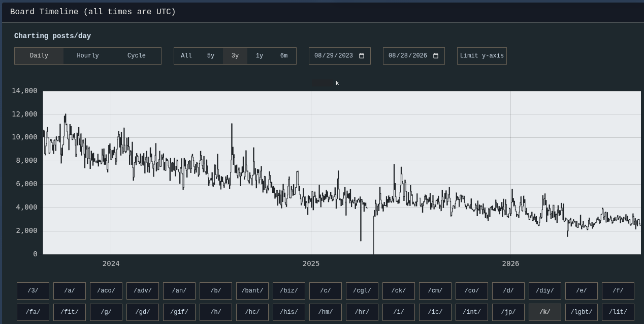Select the /biz/ board button

pos(289,291)
